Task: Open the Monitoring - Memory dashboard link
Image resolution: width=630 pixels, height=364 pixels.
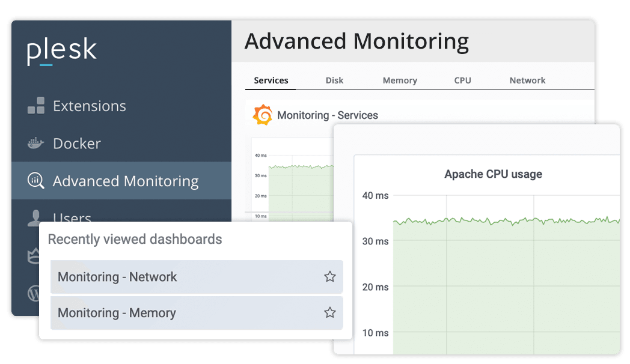Action: click(x=117, y=313)
